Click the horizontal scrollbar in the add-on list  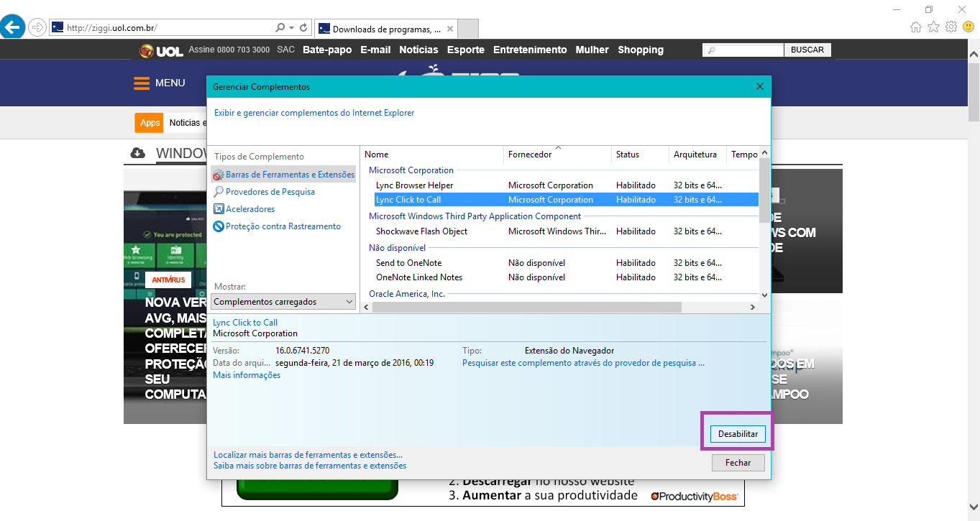(x=526, y=307)
